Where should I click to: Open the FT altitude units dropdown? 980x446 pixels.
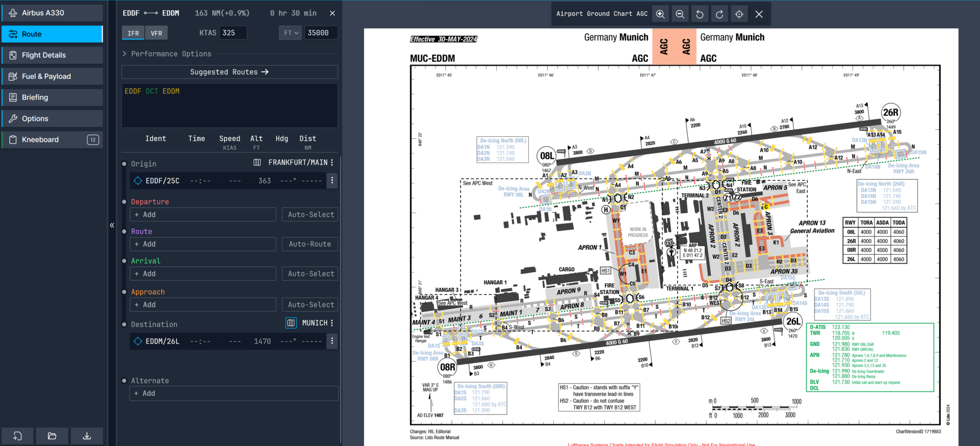click(290, 33)
